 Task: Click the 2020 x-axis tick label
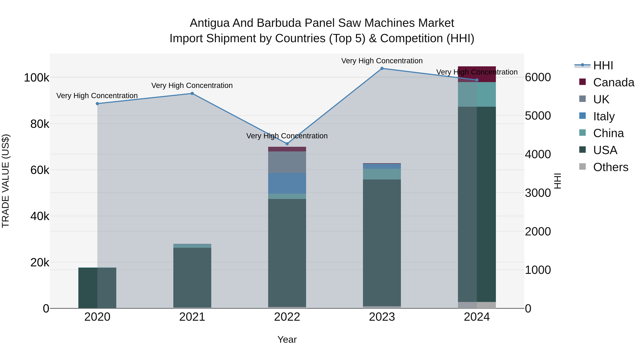click(x=97, y=317)
